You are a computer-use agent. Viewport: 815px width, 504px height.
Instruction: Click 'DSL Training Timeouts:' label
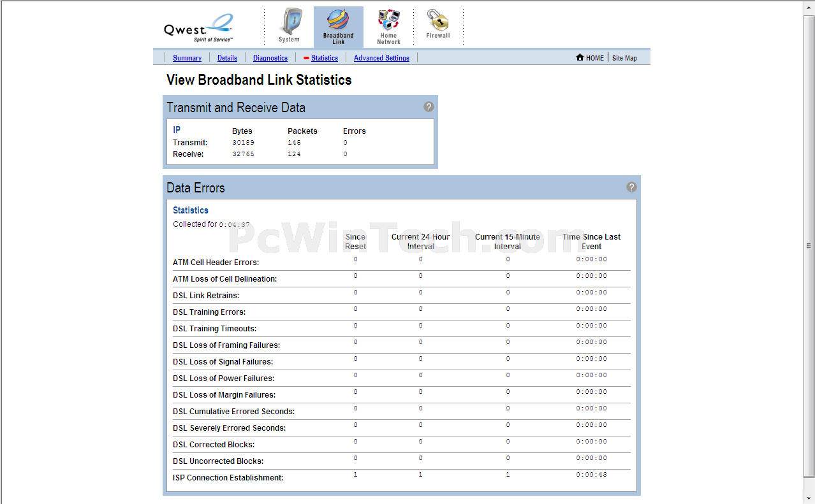click(x=214, y=329)
